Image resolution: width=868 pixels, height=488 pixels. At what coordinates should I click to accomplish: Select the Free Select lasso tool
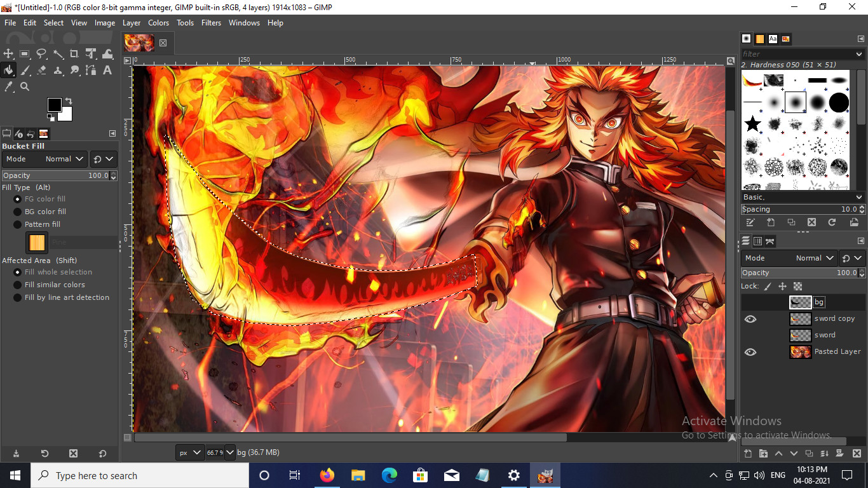(41, 54)
